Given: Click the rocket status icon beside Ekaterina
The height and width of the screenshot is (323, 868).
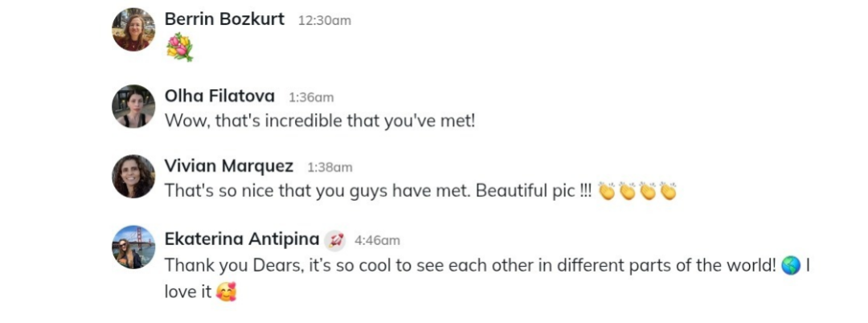Looking at the screenshot, I should point(334,239).
